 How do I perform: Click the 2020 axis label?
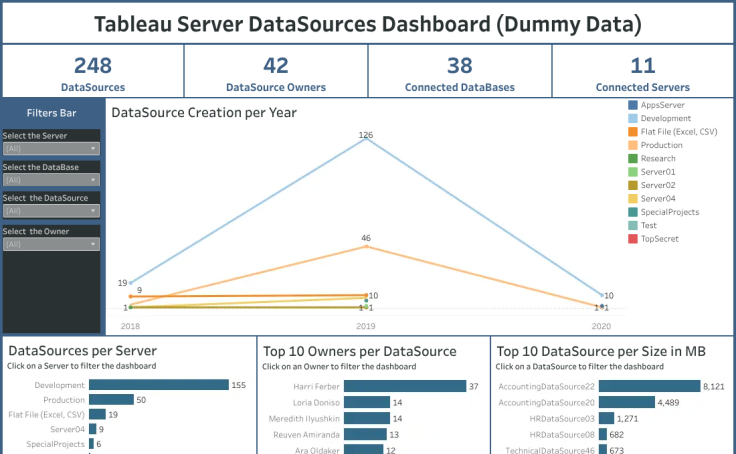pos(601,326)
